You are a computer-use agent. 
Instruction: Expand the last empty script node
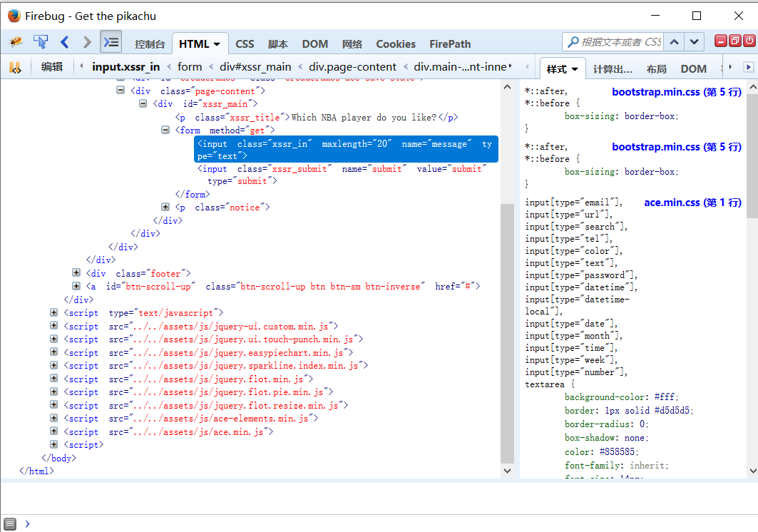click(54, 444)
